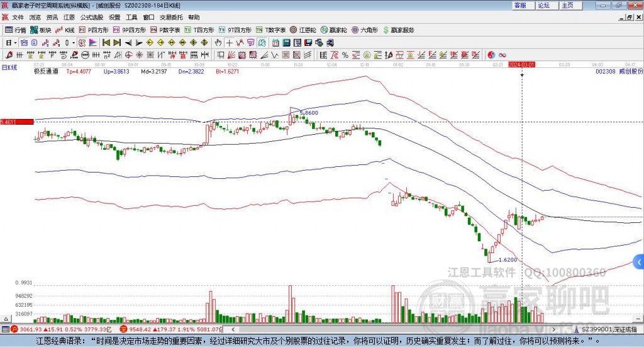The image size is (644, 347).
Task: Click the SZ399001 深证成指 status entry
Action: coord(606,329)
